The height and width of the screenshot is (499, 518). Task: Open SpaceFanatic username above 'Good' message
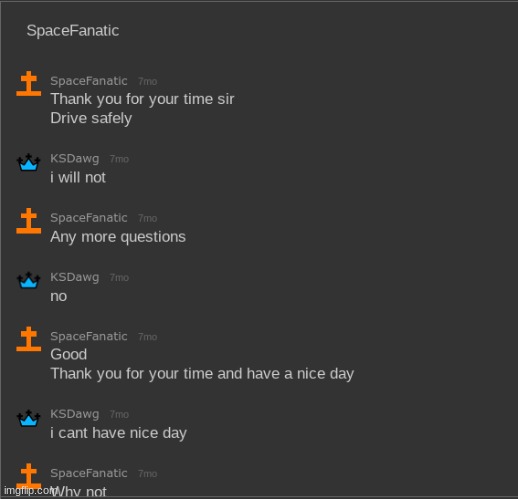89,336
